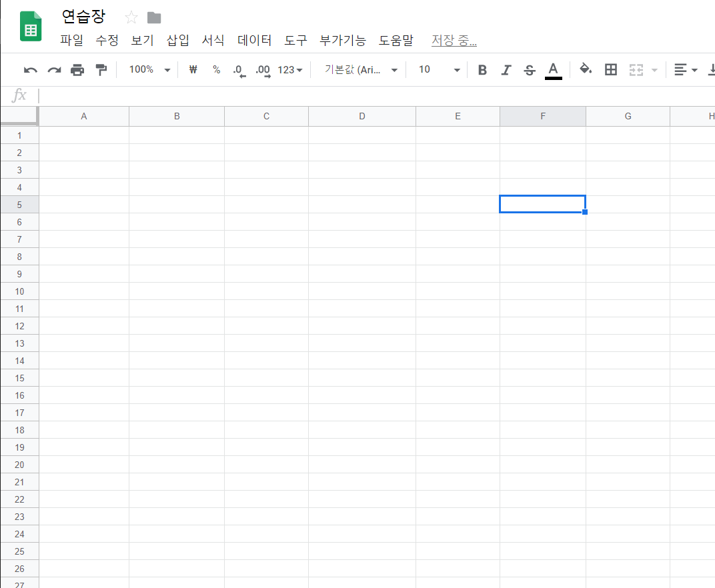
Task: Open the fill color bucket
Action: coord(586,69)
